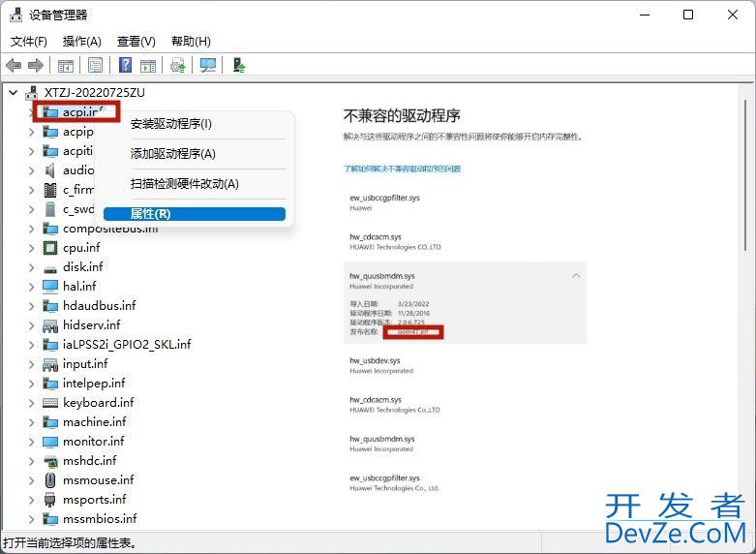Expand the keyboard.inf tree node
Screen dimensions: 756x554
pyautogui.click(x=31, y=403)
